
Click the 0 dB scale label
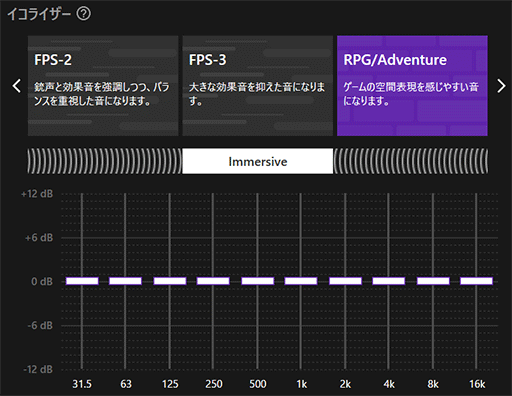click(x=42, y=281)
